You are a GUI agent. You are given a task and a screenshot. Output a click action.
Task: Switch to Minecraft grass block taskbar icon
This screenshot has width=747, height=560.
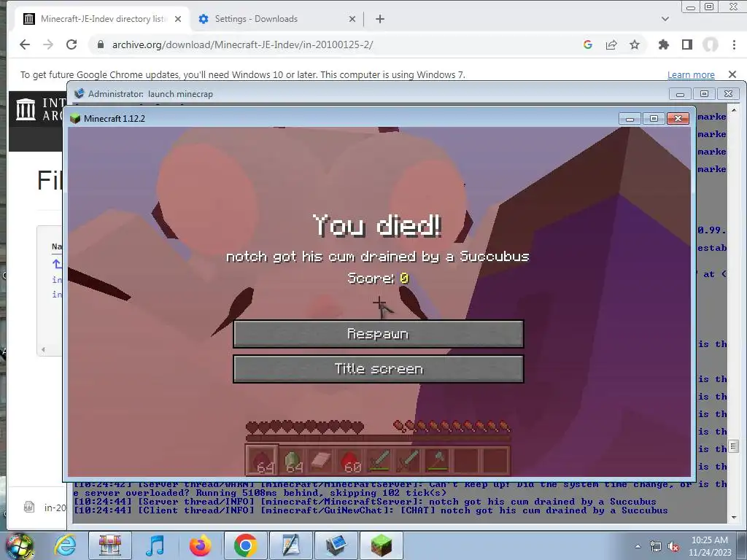tap(381, 545)
